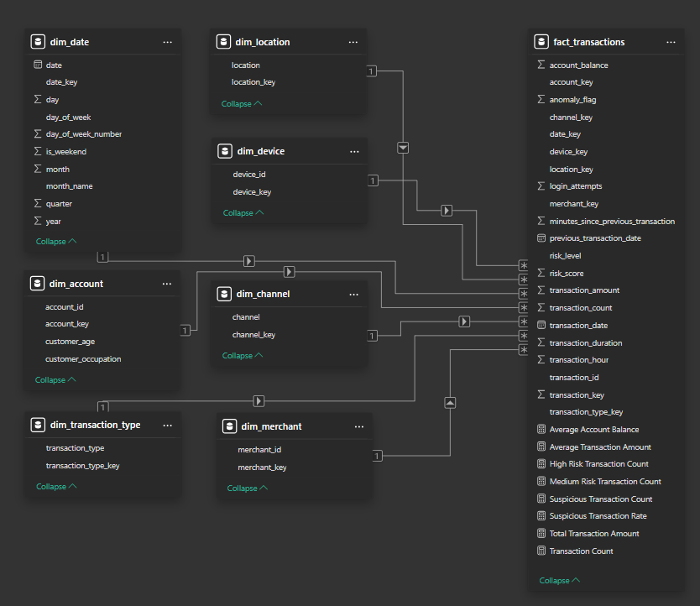This screenshot has height=606, width=700.
Task: Click the dim_account table header icon
Action: 37,284
